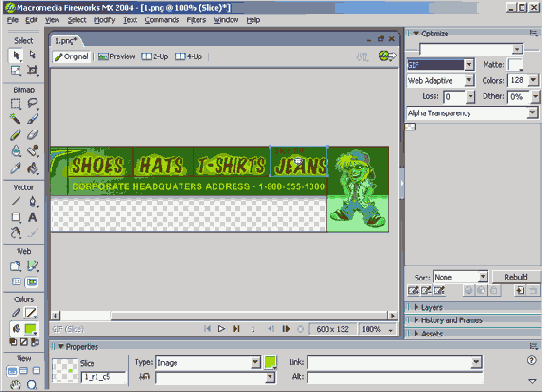Open the Modify menu
542x392 pixels.
click(x=104, y=20)
